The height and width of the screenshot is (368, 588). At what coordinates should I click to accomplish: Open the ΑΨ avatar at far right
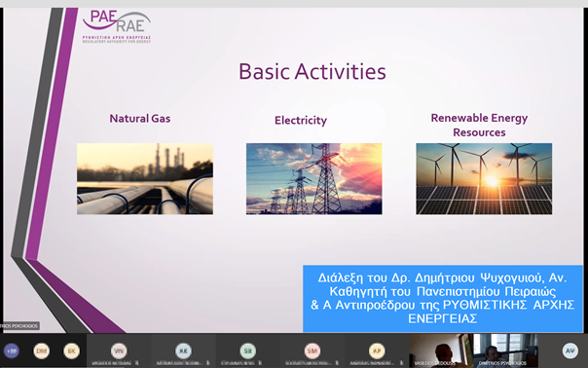570,351
